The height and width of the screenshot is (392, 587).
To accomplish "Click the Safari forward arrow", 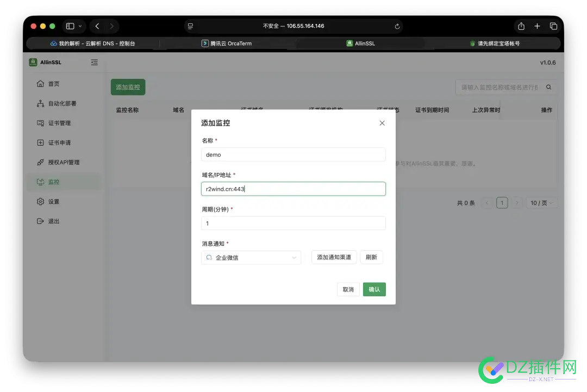I will click(111, 26).
